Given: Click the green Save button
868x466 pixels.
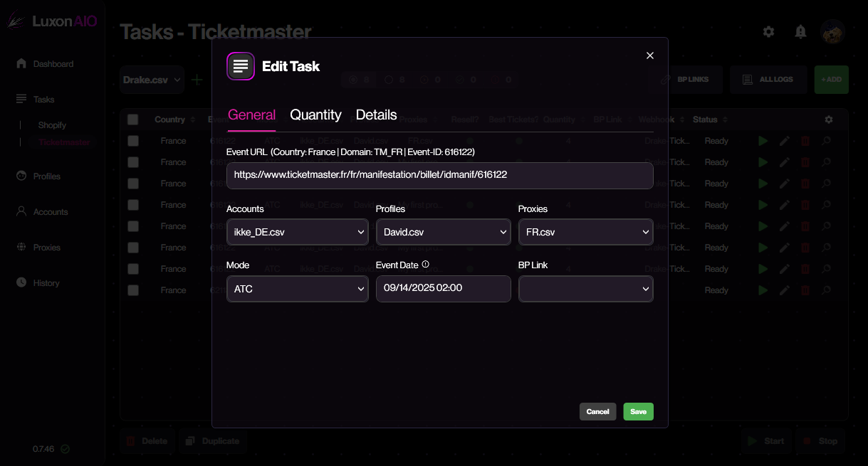Looking at the screenshot, I should click(x=638, y=412).
